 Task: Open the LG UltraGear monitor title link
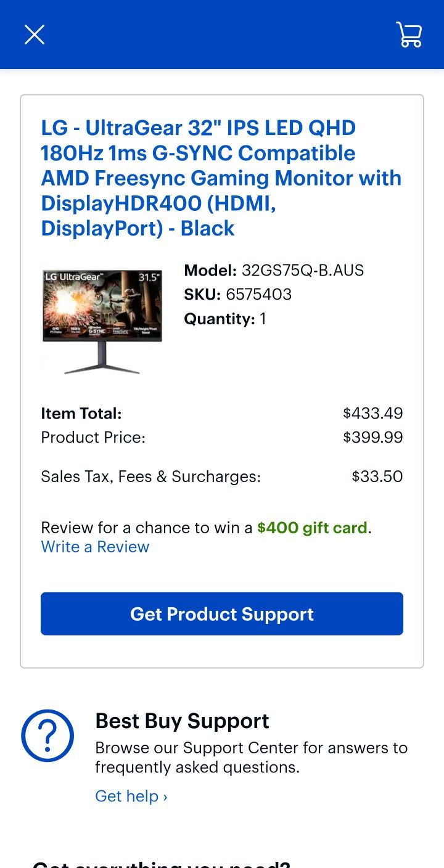221,178
